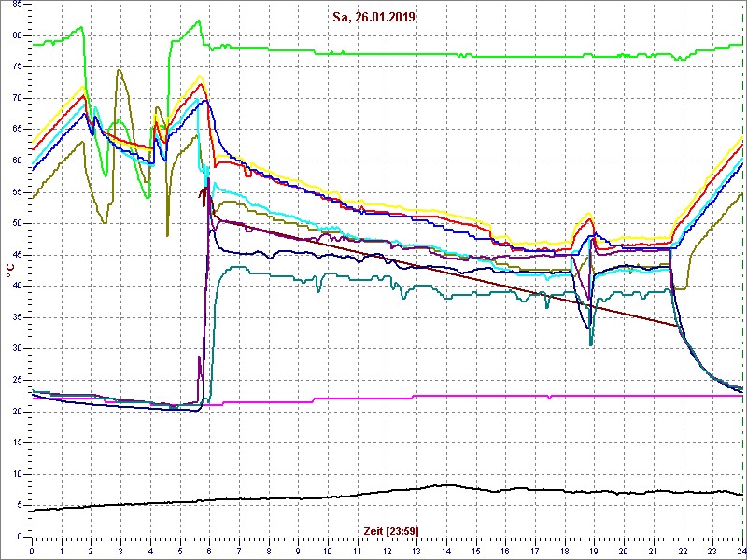Choose the hour label '19' on the time axis
This screenshot has height=560, width=747.
[x=594, y=551]
